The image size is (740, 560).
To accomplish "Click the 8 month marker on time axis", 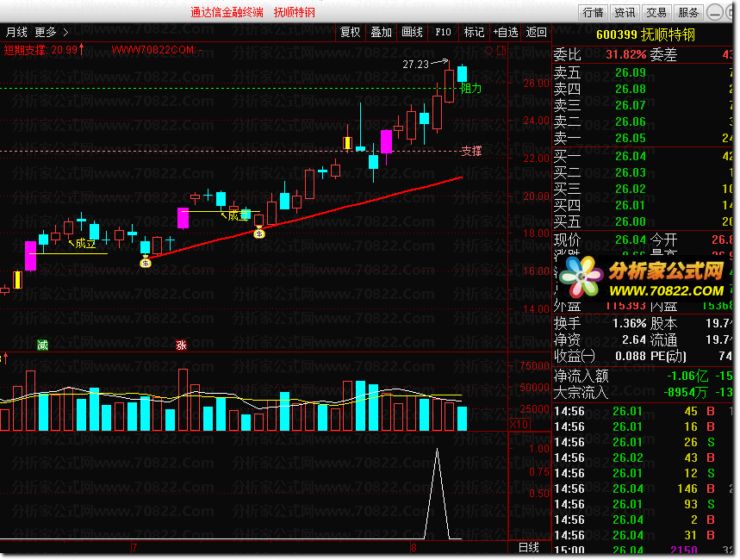I will pos(414,548).
